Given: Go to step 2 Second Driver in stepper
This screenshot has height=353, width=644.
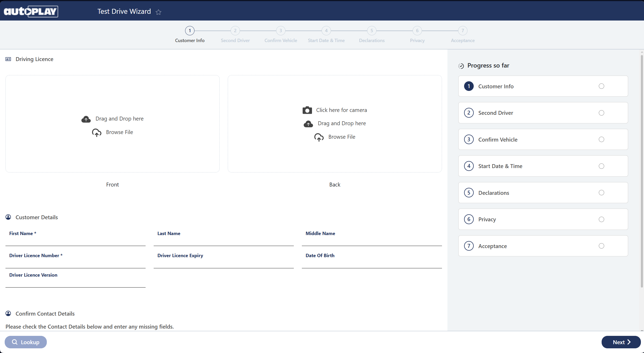Looking at the screenshot, I should [235, 31].
